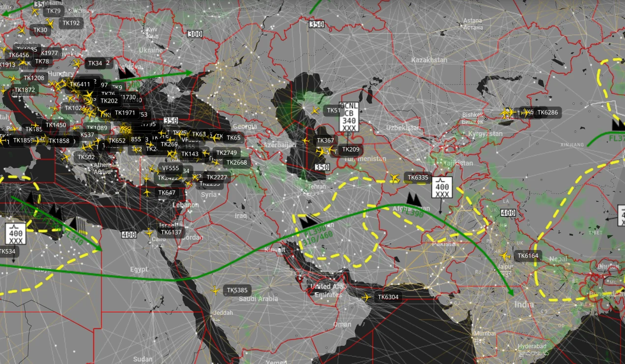625x364 pixels.
Task: Click the Saudi Arabia country label
Action: coord(258,299)
